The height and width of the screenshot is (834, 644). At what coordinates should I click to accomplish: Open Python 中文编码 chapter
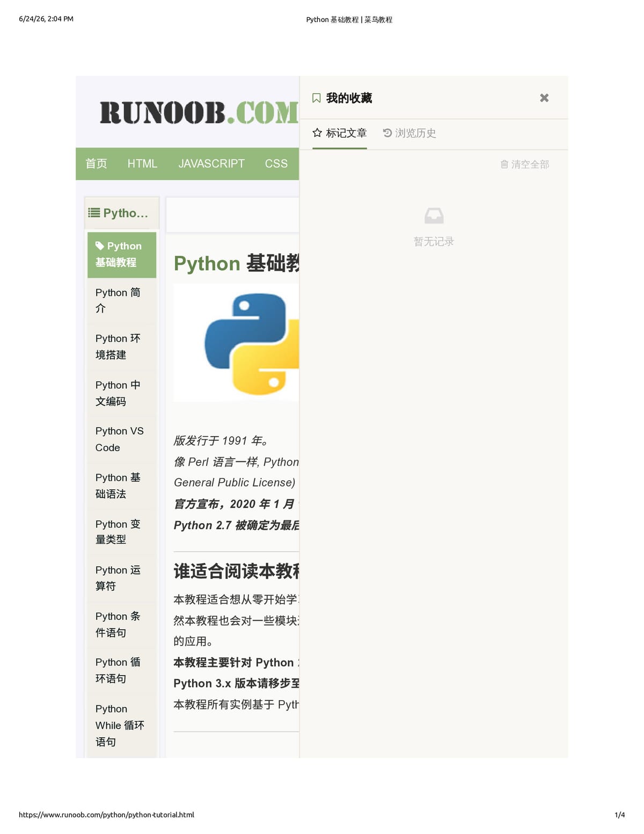[x=122, y=393]
